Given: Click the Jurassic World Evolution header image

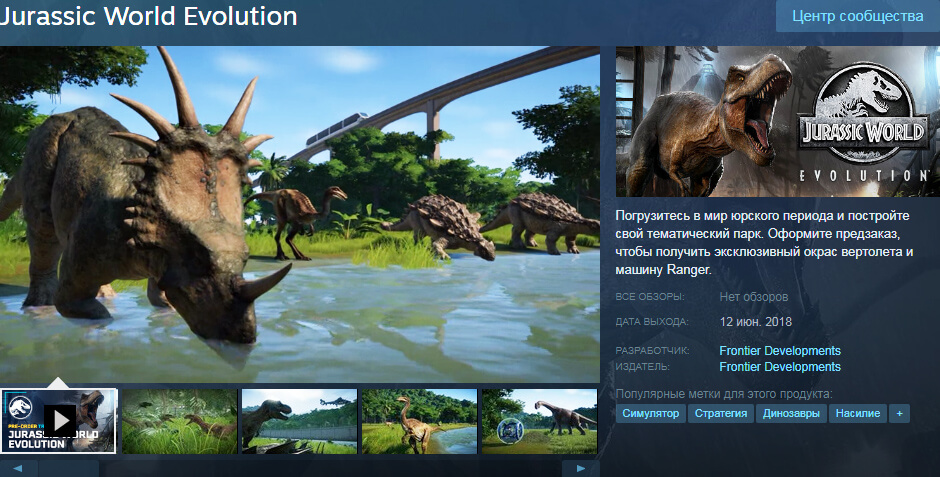Looking at the screenshot, I should pyautogui.click(x=778, y=121).
